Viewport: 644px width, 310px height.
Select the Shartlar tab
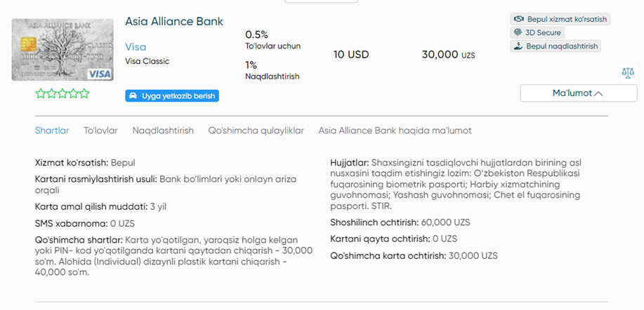pyautogui.click(x=52, y=130)
